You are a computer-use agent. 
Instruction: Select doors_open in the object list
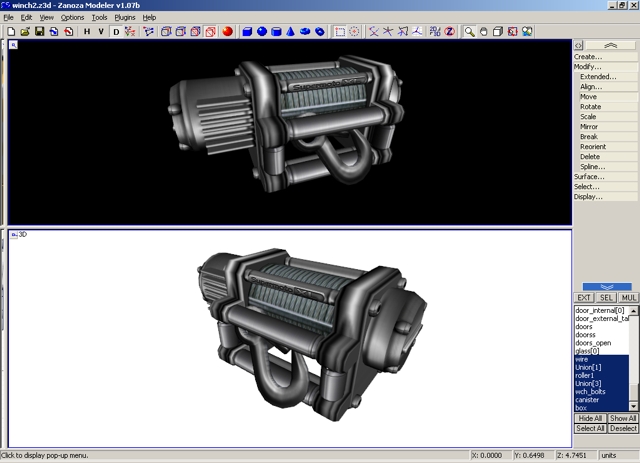pos(593,343)
